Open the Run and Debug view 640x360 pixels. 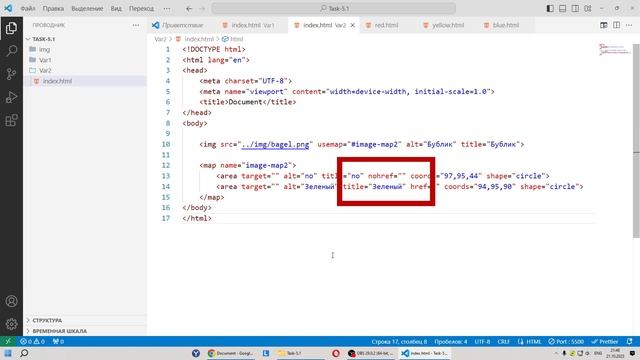coord(11,97)
